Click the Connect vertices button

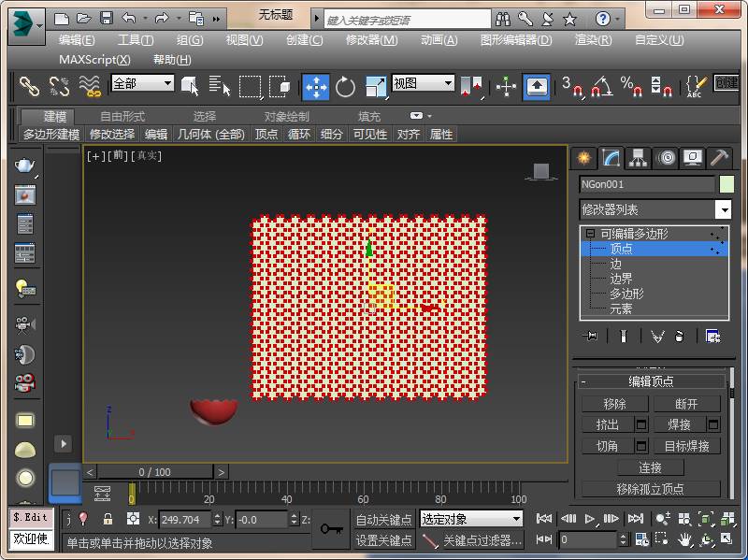coord(650,467)
